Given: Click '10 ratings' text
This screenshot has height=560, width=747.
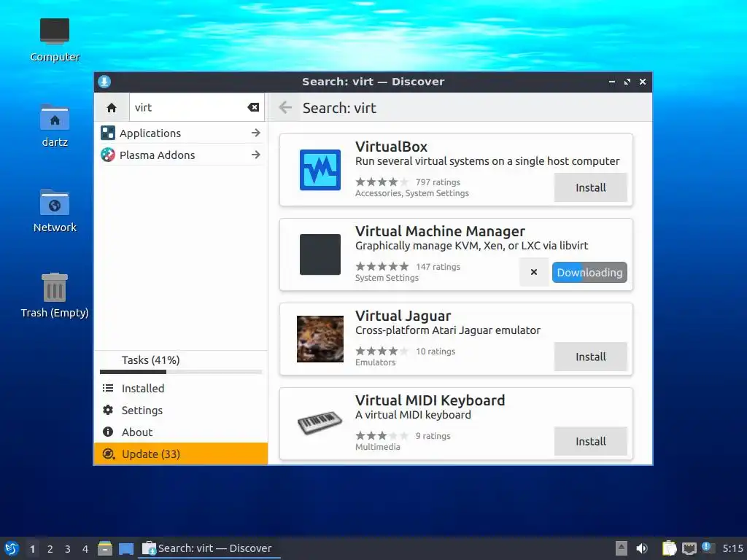Looking at the screenshot, I should point(436,351).
